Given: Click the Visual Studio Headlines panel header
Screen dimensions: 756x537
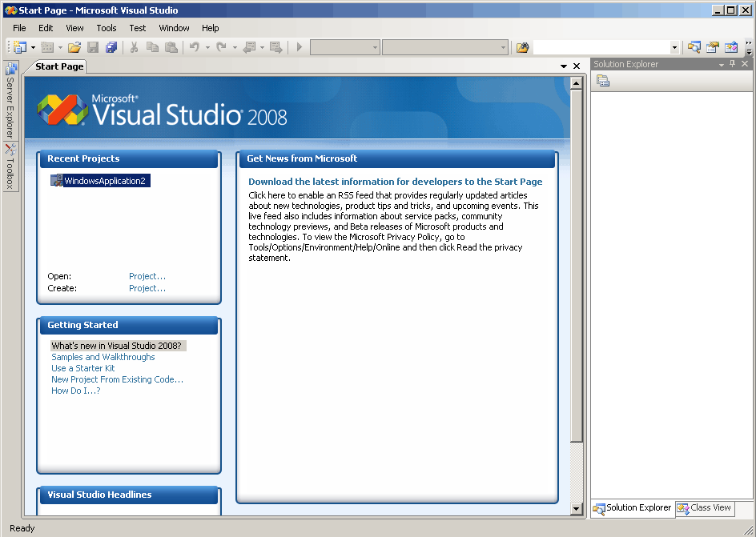Looking at the screenshot, I should (129, 495).
